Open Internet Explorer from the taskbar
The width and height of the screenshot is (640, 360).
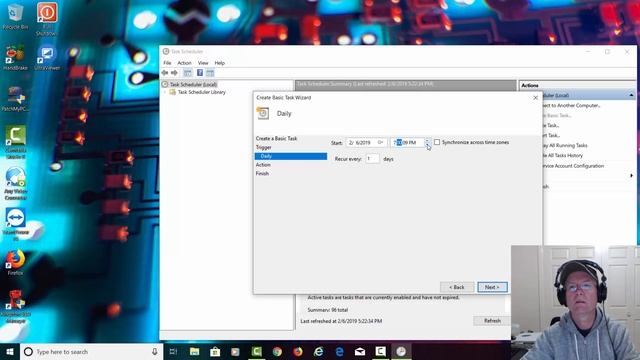[x=319, y=351]
